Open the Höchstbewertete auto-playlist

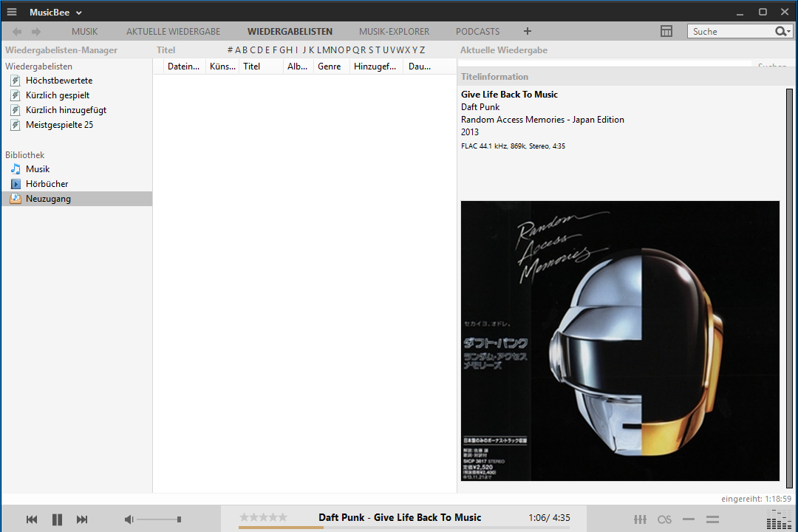(59, 81)
